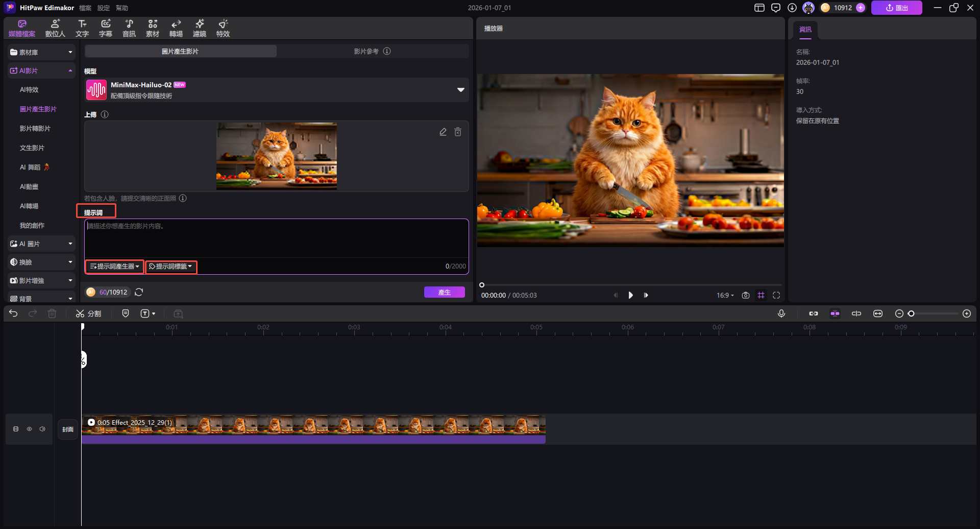Toggle the track lock icon
This screenshot has height=529, width=980.
click(x=16, y=429)
